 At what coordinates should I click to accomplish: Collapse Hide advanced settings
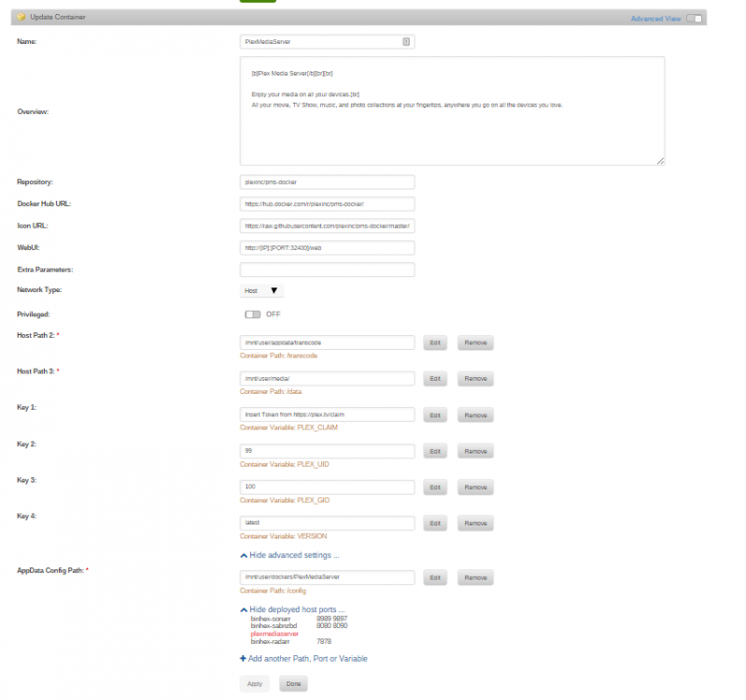tap(289, 555)
